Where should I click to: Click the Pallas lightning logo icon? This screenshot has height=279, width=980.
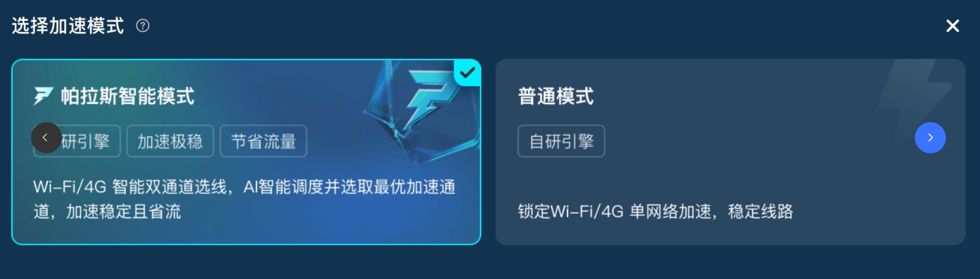43,96
